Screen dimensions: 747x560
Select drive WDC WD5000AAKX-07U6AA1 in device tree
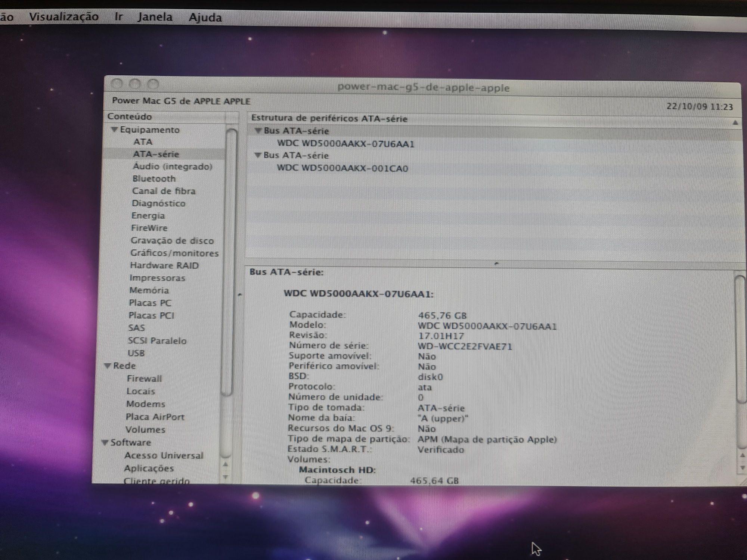345,144
